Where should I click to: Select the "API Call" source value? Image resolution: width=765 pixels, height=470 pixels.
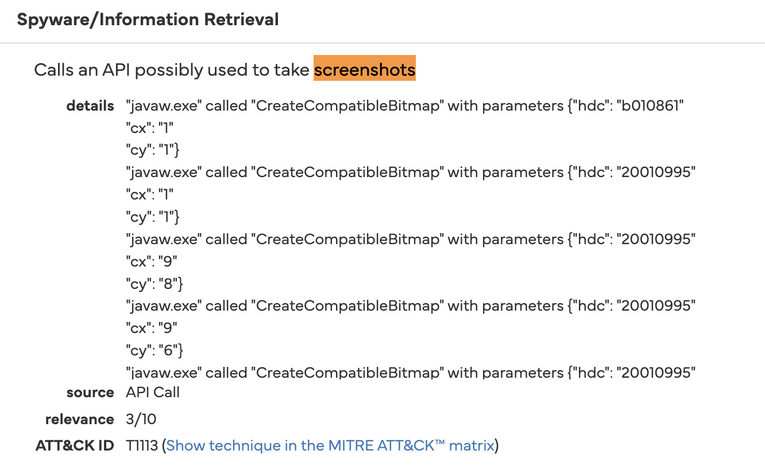coord(153,392)
